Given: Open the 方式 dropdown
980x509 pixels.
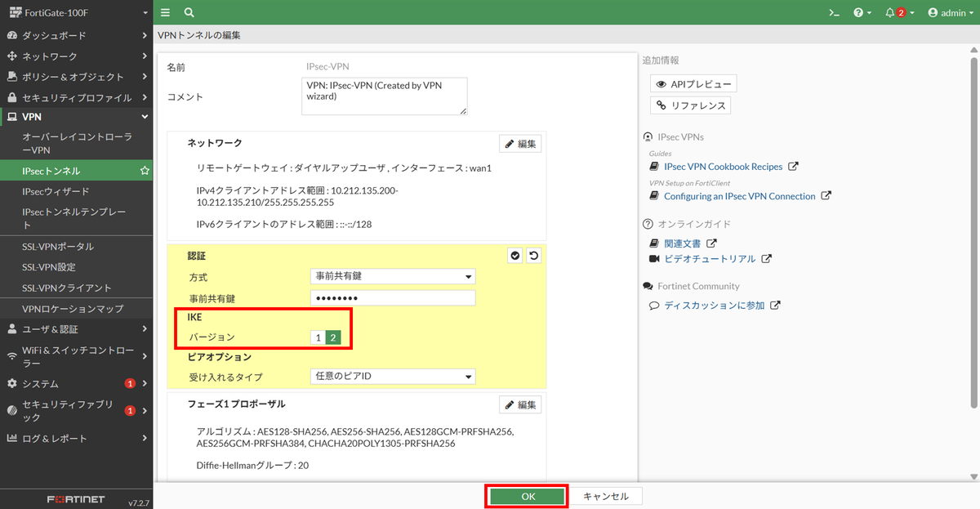Looking at the screenshot, I should point(393,276).
